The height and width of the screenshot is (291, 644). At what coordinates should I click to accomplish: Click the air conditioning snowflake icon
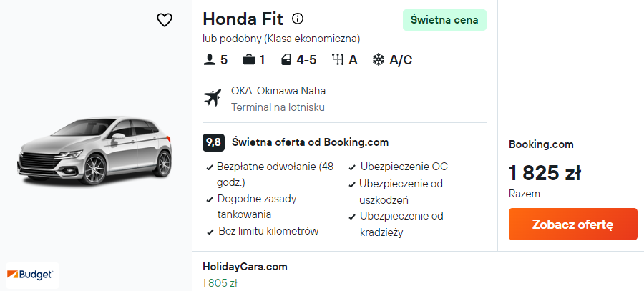379,60
